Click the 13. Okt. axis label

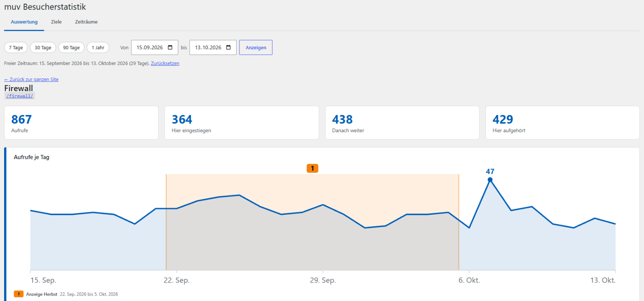click(x=603, y=280)
